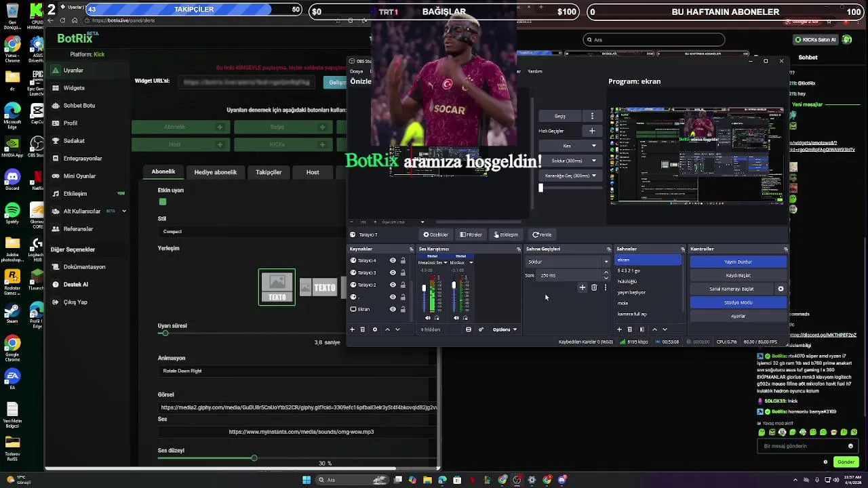The width and height of the screenshot is (868, 488).
Task: Switch to the Host tab
Action: tap(313, 172)
